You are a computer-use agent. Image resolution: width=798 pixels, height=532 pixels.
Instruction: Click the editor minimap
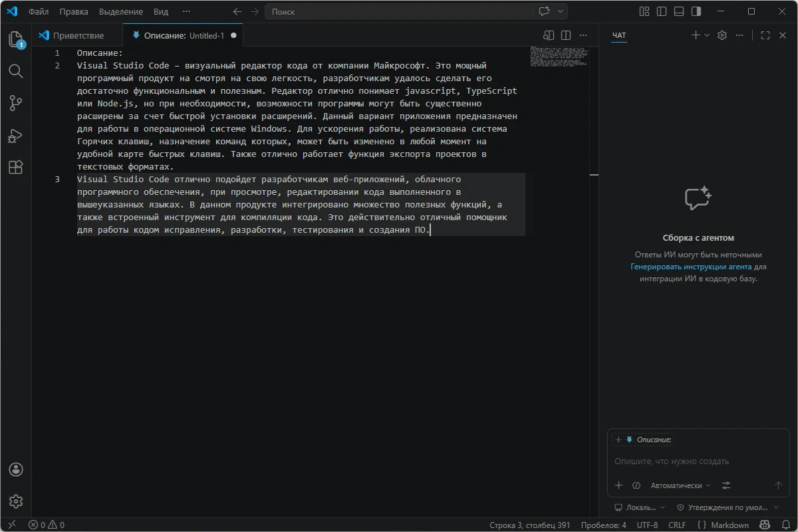click(559, 55)
